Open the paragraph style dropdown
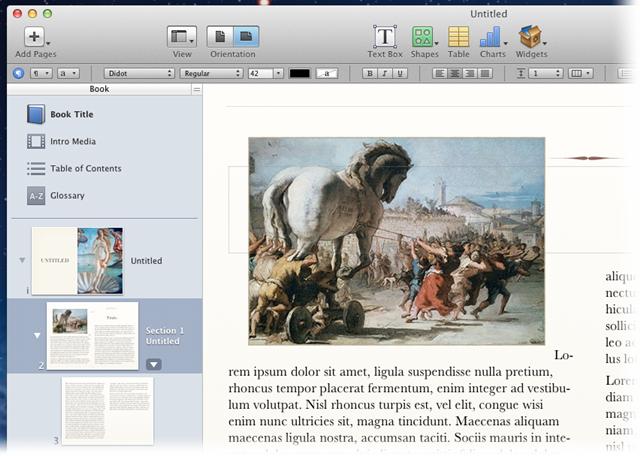640x456 pixels. (41, 73)
